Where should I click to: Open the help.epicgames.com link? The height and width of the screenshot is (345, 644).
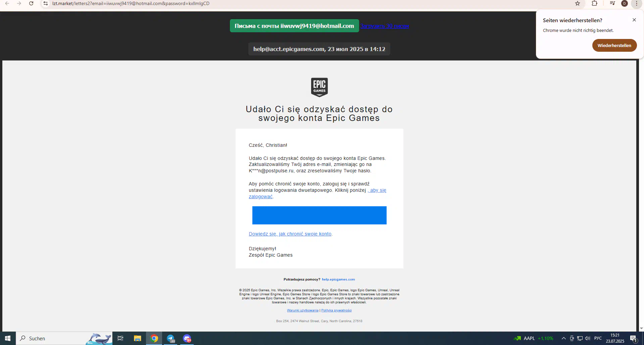pos(338,279)
